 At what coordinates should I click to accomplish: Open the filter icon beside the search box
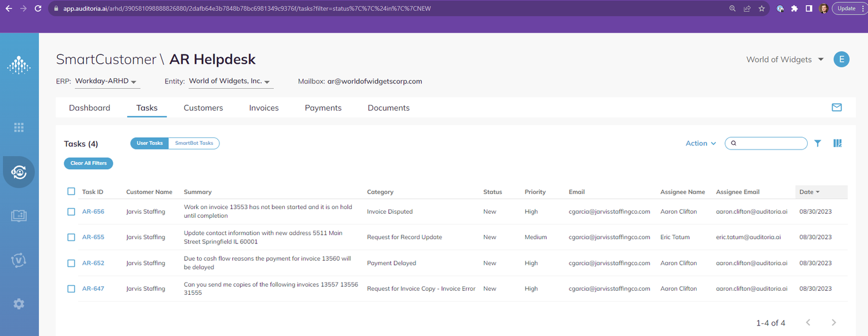[817, 143]
